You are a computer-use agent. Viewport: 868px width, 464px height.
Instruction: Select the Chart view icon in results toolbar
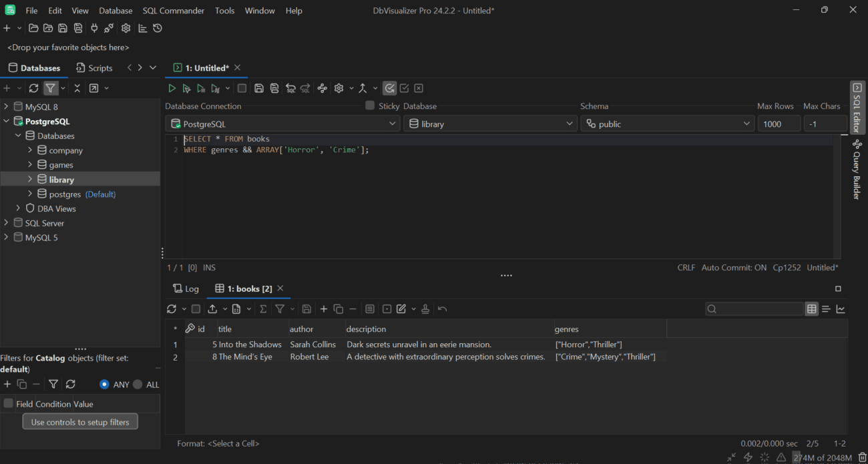(x=841, y=308)
